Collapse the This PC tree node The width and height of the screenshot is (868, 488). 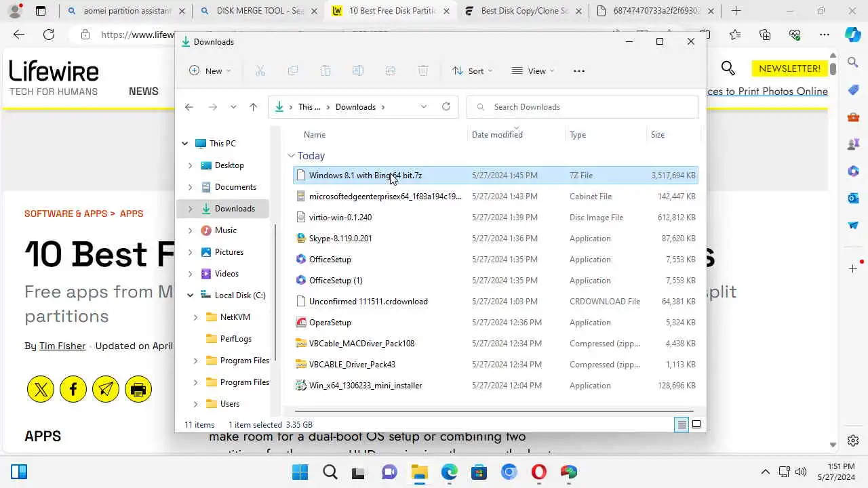tap(184, 144)
